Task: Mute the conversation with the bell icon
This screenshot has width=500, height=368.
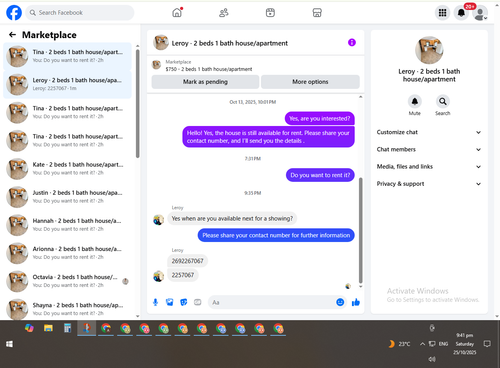Action: (x=415, y=101)
